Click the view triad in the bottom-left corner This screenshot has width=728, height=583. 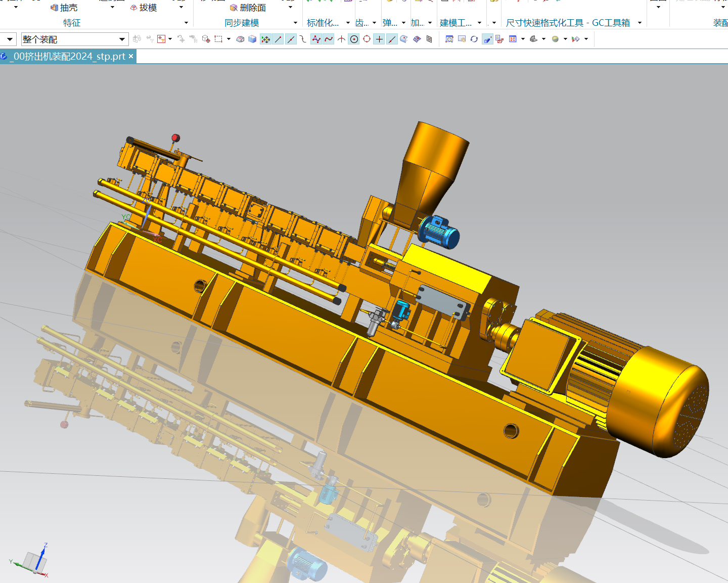(x=33, y=560)
